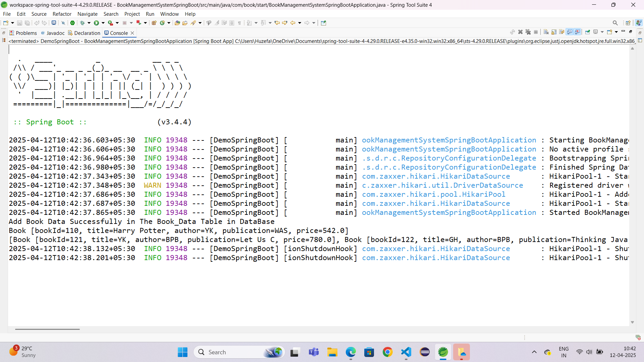Toggle Word Wrap in console toolbar
The height and width of the screenshot is (362, 644).
(562, 32)
